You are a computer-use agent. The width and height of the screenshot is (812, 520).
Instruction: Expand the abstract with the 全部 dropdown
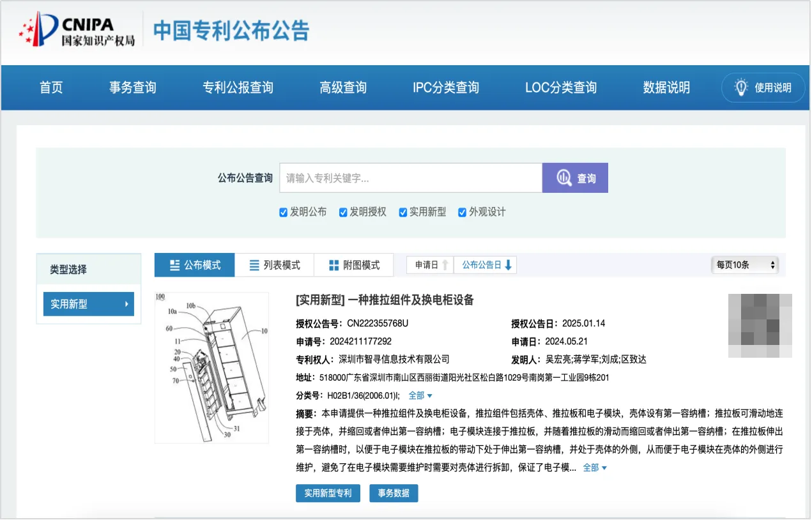[594, 468]
